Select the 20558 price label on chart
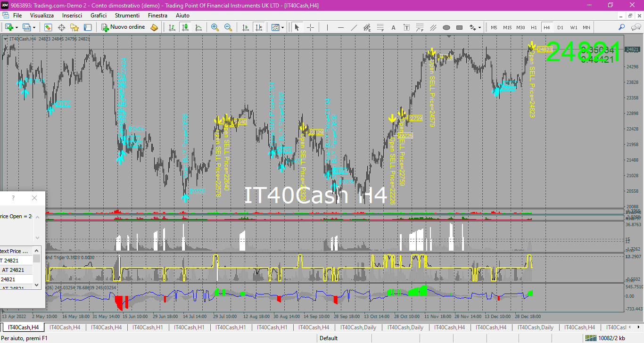The width and height of the screenshot is (644, 343). 198,191
